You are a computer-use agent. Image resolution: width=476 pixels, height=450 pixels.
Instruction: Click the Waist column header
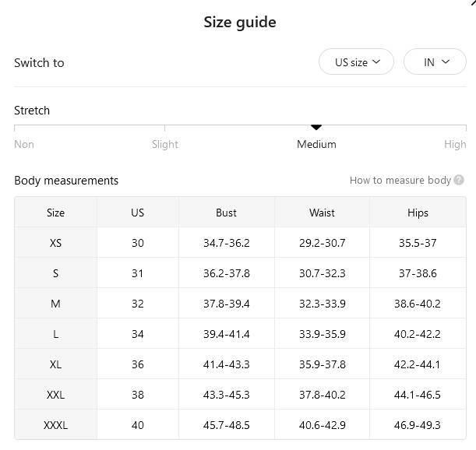pos(322,213)
